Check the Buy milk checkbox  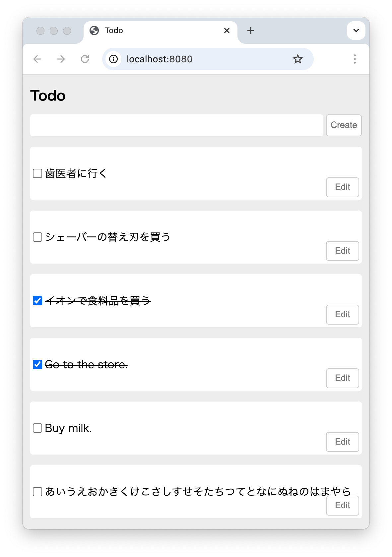point(37,428)
